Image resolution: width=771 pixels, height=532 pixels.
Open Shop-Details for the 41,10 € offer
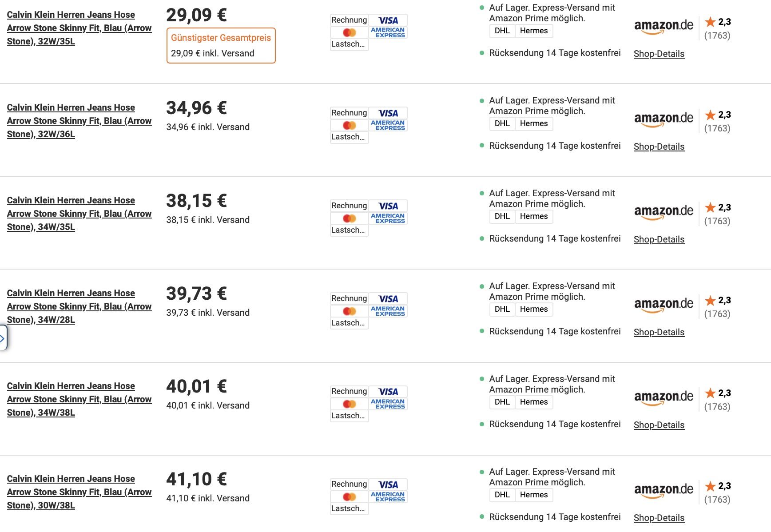coord(659,518)
